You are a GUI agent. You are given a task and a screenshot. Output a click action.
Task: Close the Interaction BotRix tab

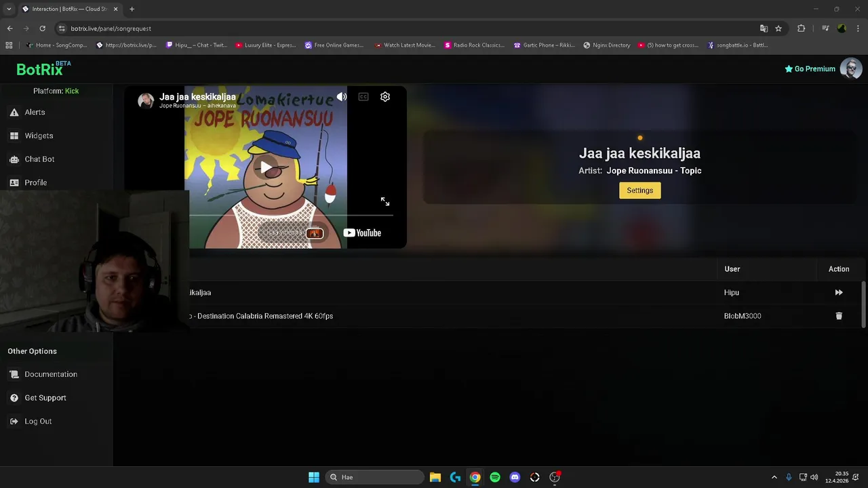click(x=115, y=9)
